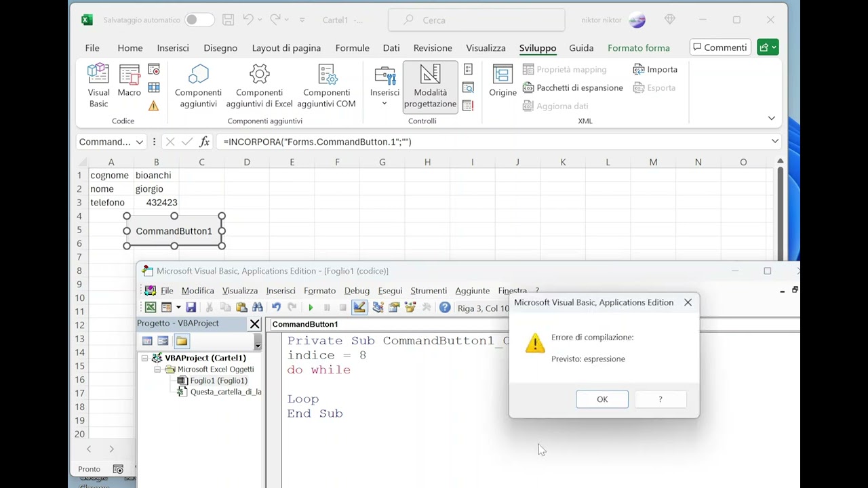This screenshot has width=868, height=488.
Task: Open macro security warning icon
Action: [x=154, y=106]
